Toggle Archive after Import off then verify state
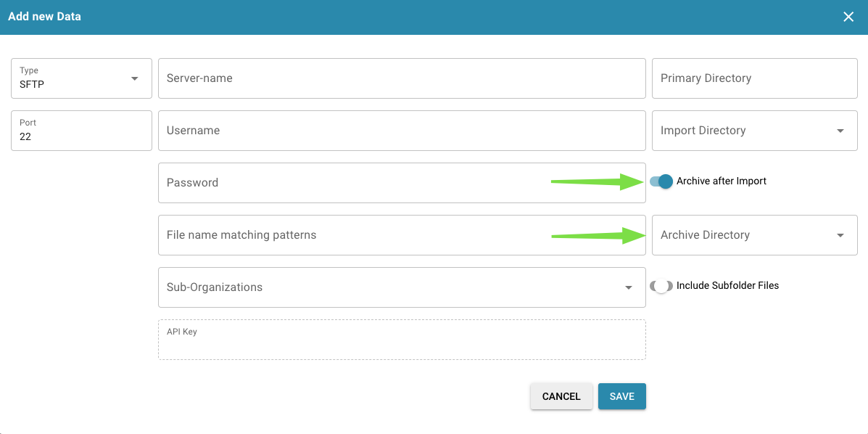 coord(661,181)
